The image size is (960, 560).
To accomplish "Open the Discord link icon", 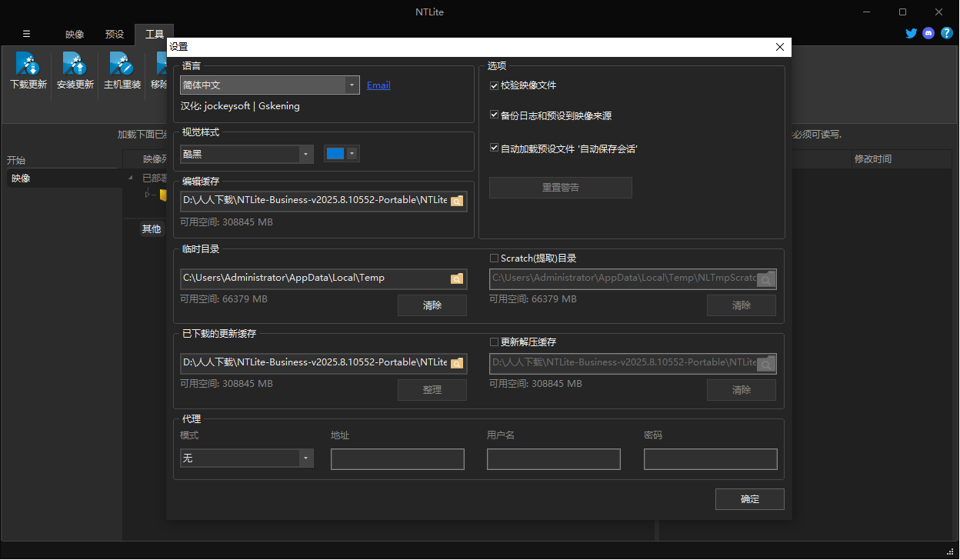I will (x=928, y=33).
